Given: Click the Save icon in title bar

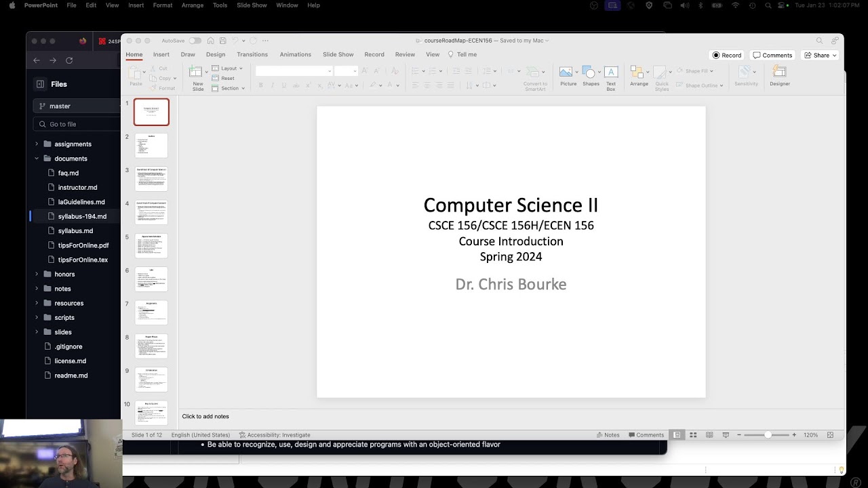Looking at the screenshot, I should point(222,41).
